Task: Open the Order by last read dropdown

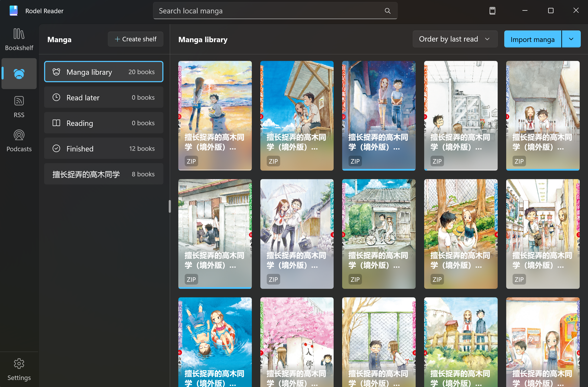Action: pyautogui.click(x=455, y=39)
